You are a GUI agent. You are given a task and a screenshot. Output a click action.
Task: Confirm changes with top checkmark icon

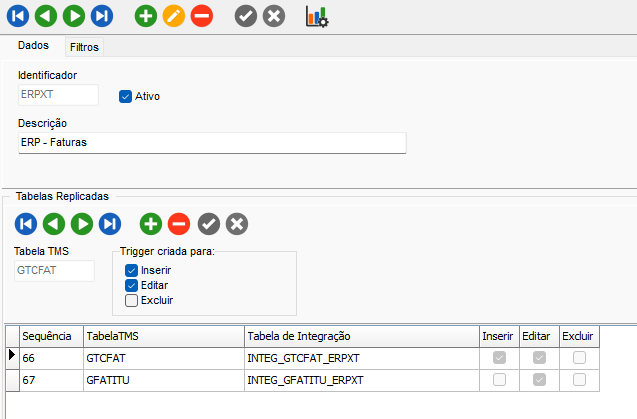tap(246, 16)
